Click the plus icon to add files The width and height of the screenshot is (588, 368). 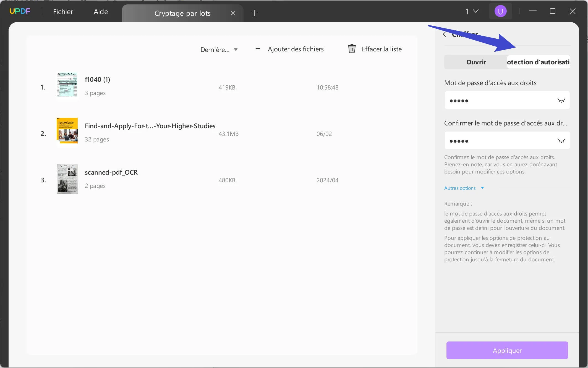pos(258,49)
